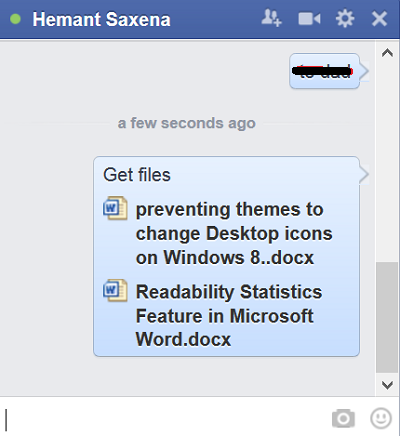Click Word icon beside Readability Statistics file
400x436 pixels.
pyautogui.click(x=115, y=290)
